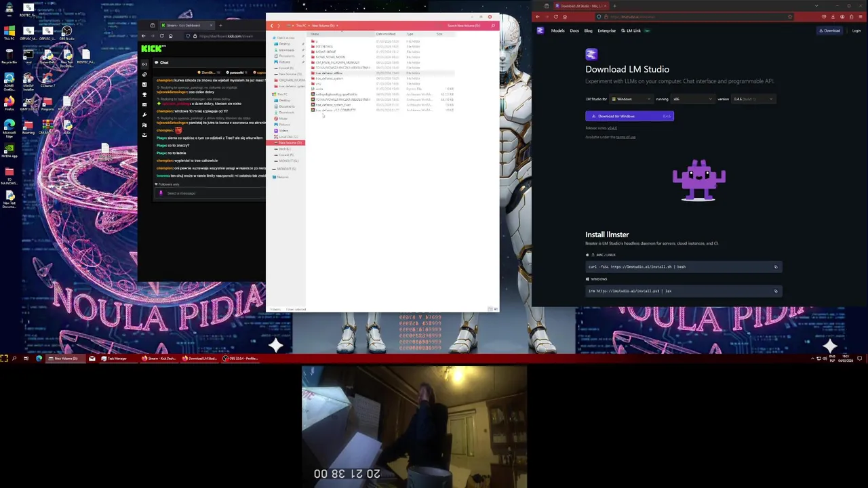868x488 pixels.
Task: Click the LM Studio logo in navbar
Action: (x=540, y=30)
